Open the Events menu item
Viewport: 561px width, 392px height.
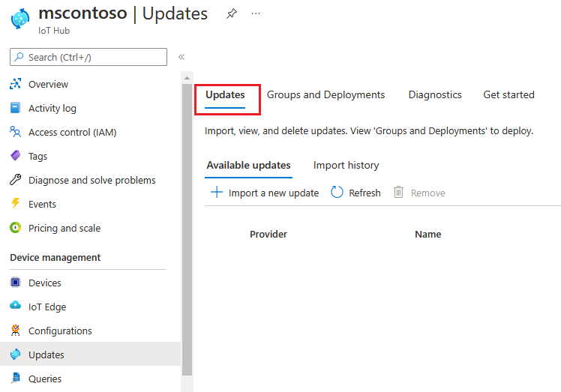[x=42, y=204]
